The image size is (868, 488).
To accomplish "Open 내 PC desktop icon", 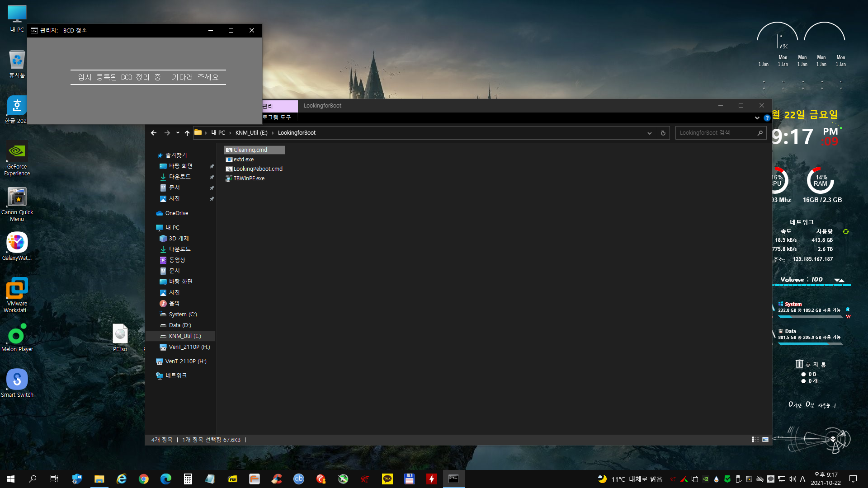I will [x=17, y=19].
